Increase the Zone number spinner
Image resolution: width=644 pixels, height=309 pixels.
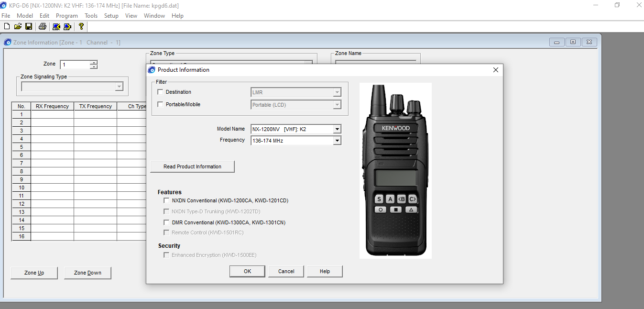click(x=94, y=62)
